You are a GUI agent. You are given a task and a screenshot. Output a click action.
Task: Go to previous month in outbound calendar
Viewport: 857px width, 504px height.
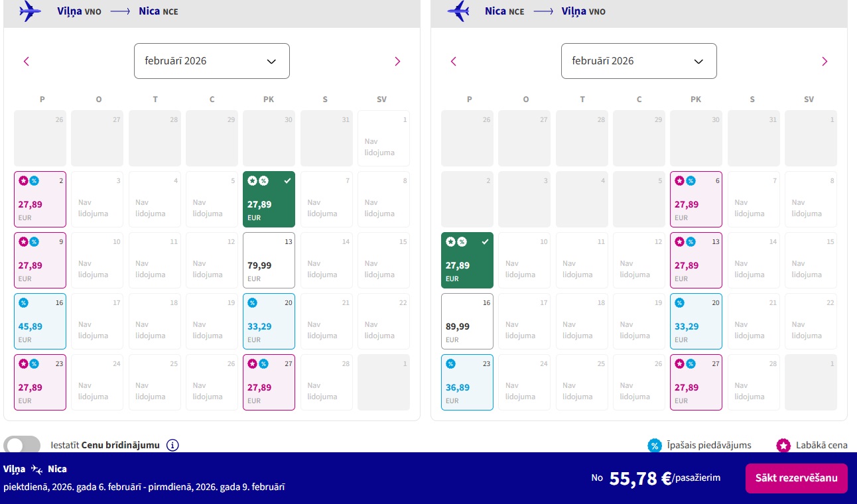pyautogui.click(x=27, y=62)
